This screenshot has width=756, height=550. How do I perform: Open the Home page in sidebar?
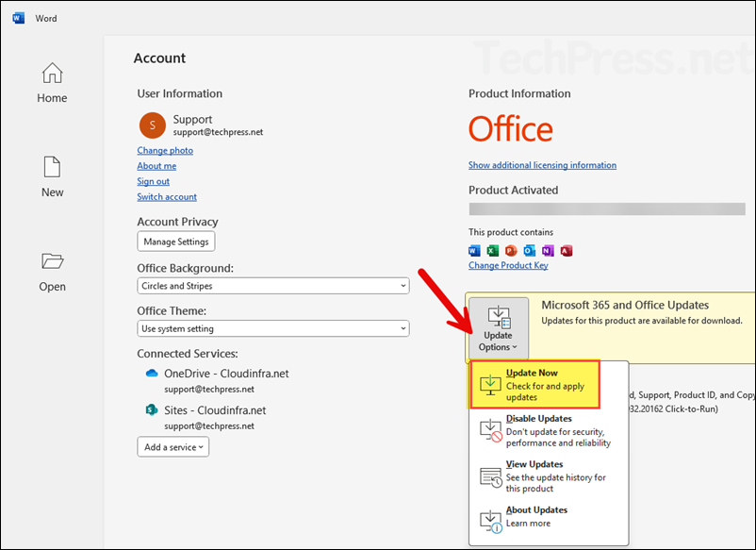tap(52, 83)
